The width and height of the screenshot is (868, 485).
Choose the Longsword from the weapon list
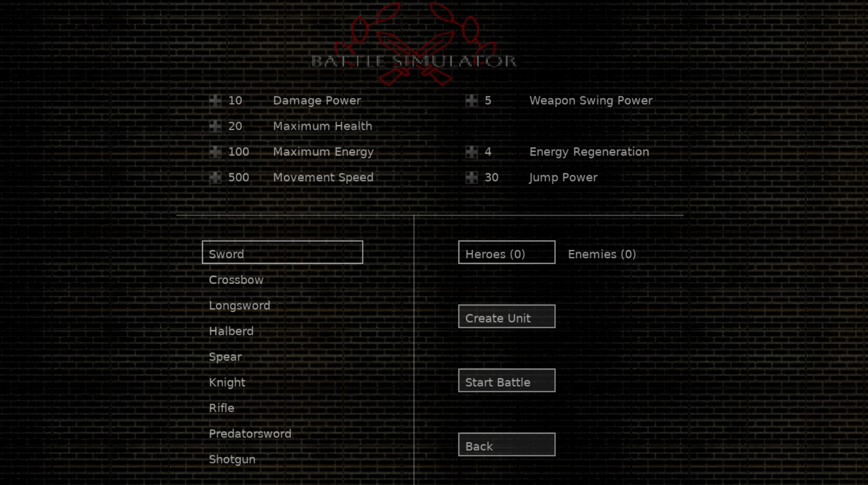coord(239,306)
